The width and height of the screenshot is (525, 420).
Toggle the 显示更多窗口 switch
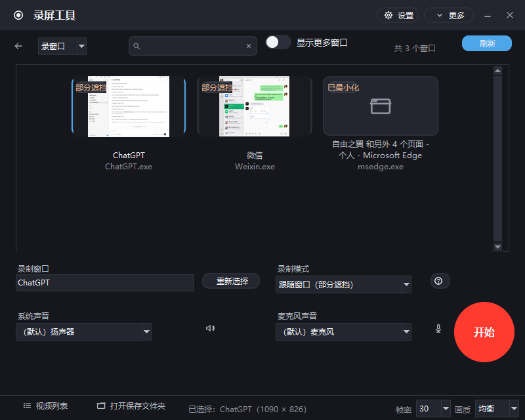point(278,43)
